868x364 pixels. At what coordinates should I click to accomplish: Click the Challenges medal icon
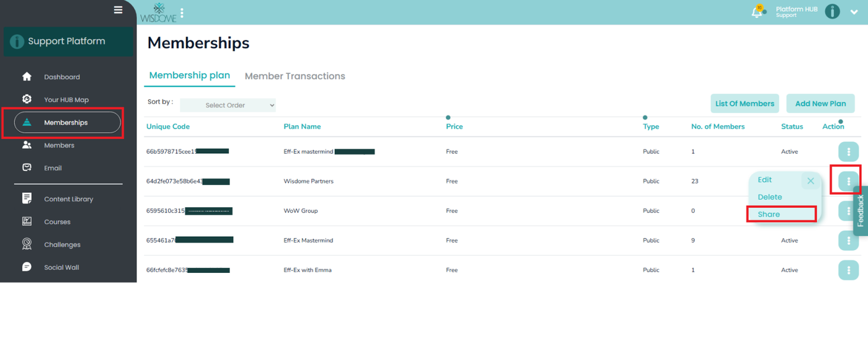tap(27, 244)
